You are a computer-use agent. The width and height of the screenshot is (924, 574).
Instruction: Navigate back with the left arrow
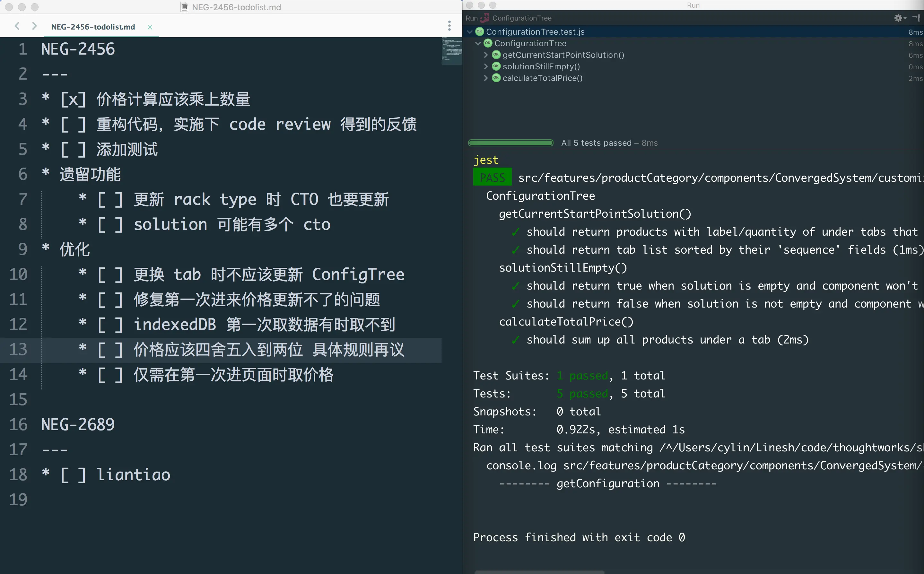pos(17,26)
